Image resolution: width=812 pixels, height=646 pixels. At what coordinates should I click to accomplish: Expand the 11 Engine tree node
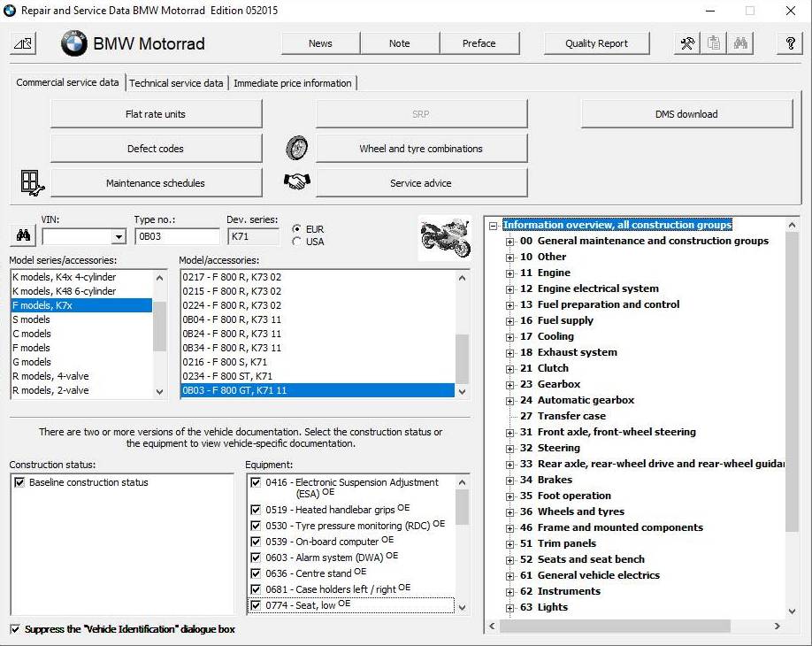(510, 273)
